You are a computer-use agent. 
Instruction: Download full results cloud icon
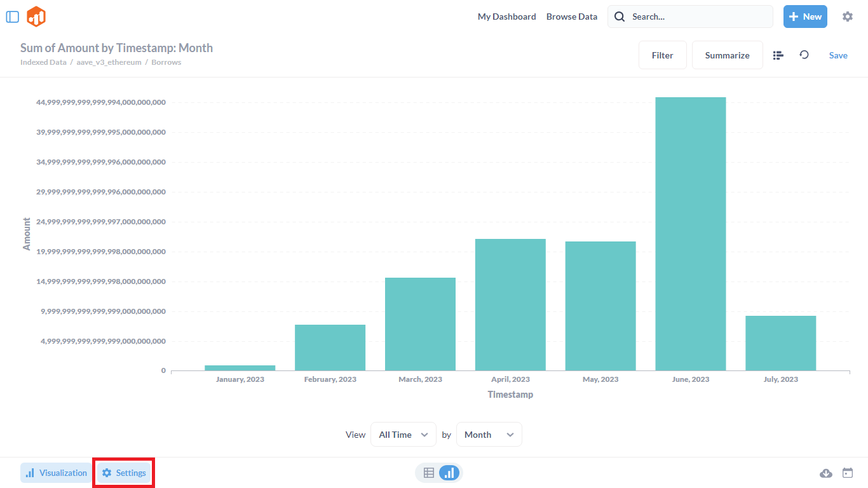coord(826,473)
